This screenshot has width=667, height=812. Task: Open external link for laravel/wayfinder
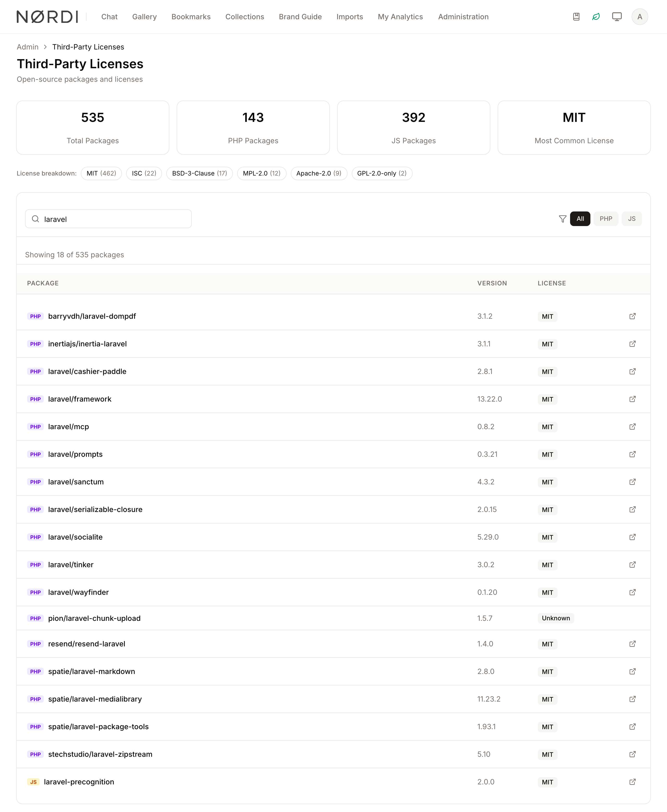click(x=632, y=592)
